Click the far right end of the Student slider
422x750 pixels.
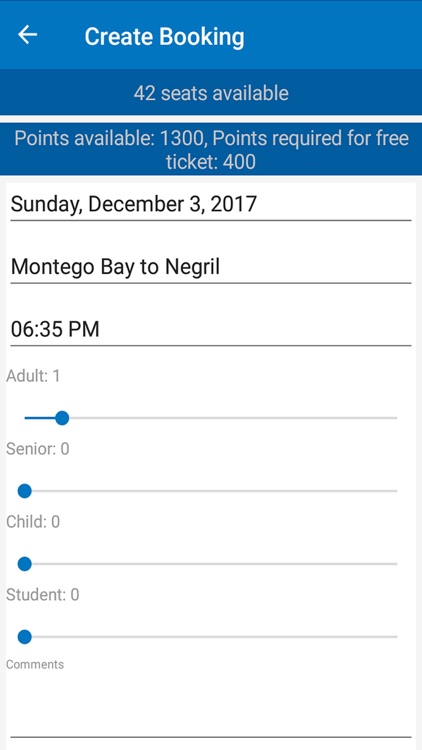[396, 637]
